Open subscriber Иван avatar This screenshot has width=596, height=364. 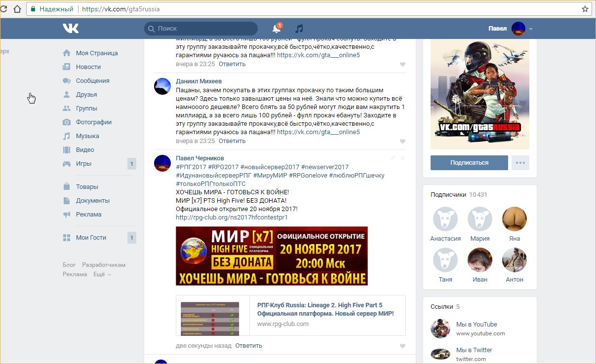(x=480, y=260)
